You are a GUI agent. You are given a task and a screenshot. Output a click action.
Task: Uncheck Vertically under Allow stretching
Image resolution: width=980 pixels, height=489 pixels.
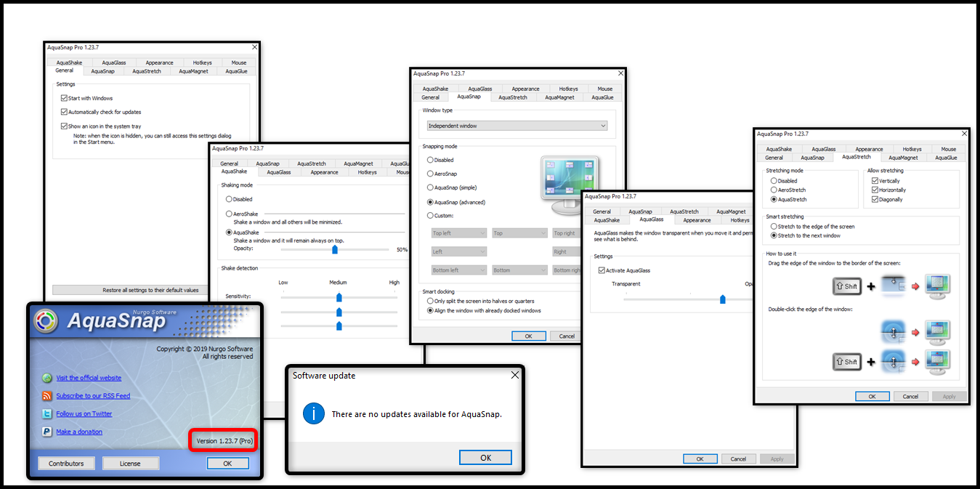click(x=875, y=181)
